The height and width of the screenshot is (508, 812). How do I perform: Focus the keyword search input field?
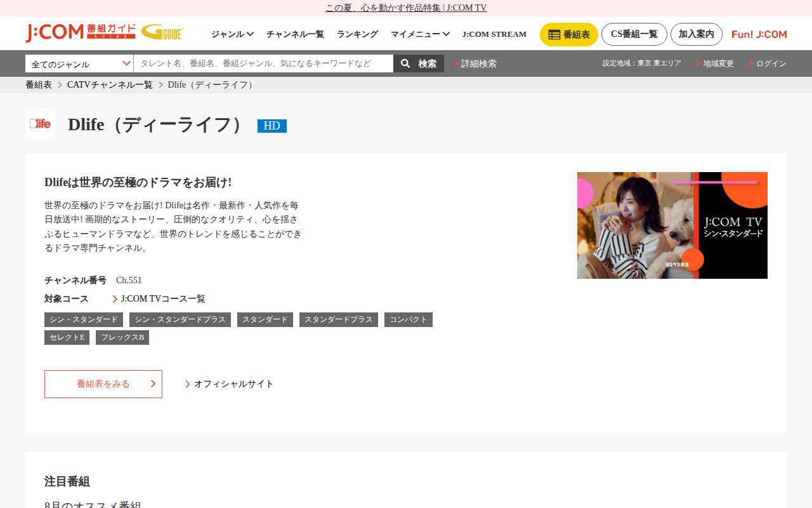tap(263, 63)
